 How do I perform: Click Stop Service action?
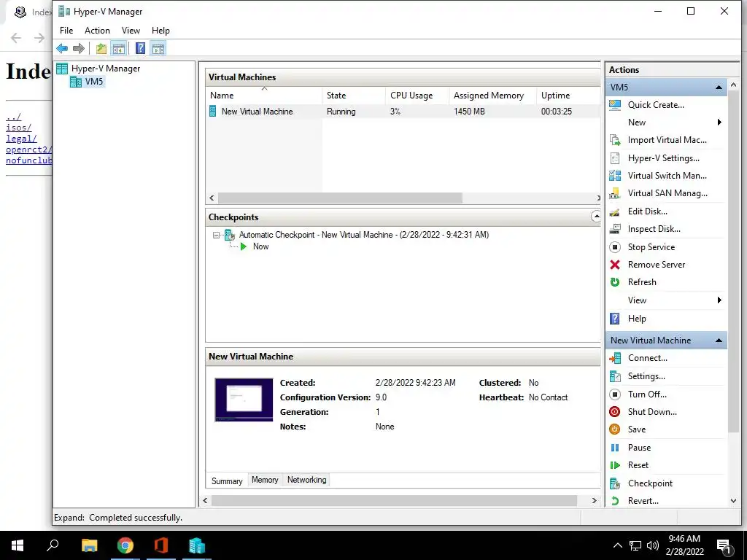[651, 246]
